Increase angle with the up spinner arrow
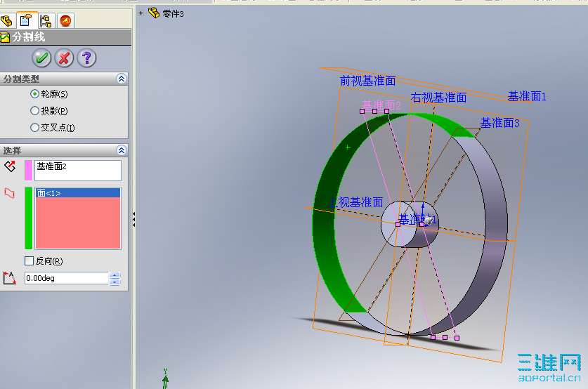The image size is (588, 389). pyautogui.click(x=115, y=275)
